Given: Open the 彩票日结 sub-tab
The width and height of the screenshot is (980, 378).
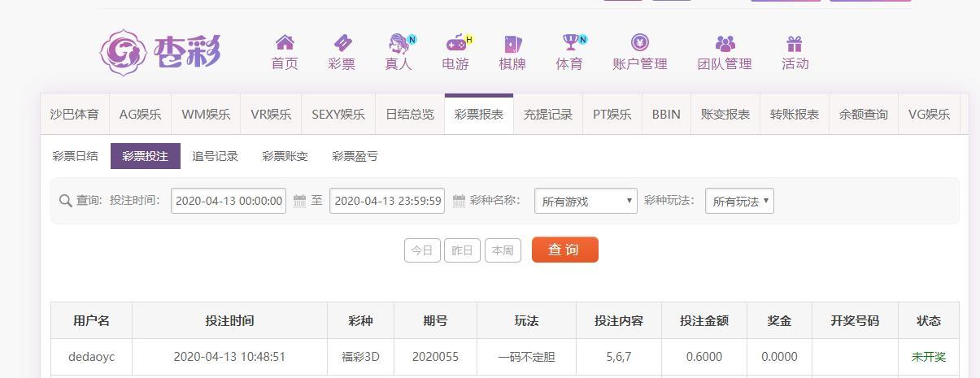Looking at the screenshot, I should click(x=75, y=156).
